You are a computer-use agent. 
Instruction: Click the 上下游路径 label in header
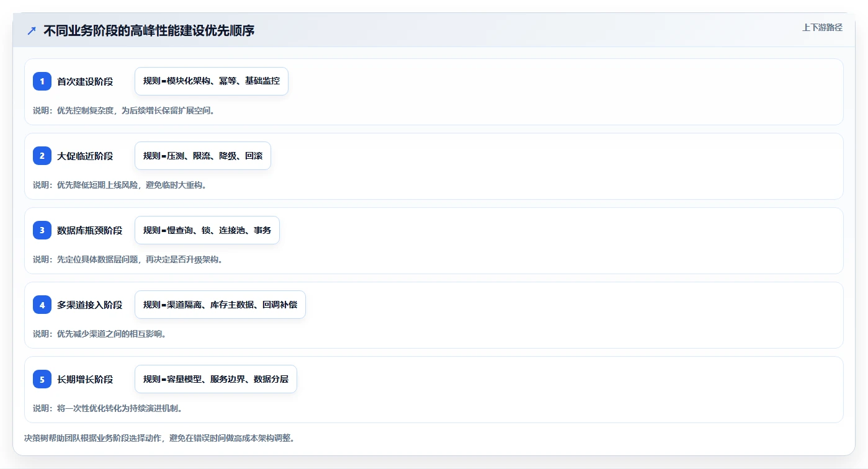(822, 27)
